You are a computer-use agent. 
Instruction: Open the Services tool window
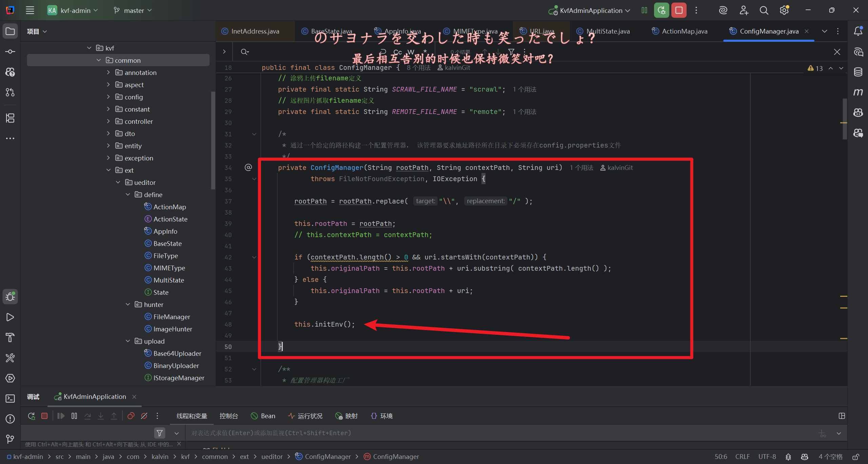coord(10,378)
